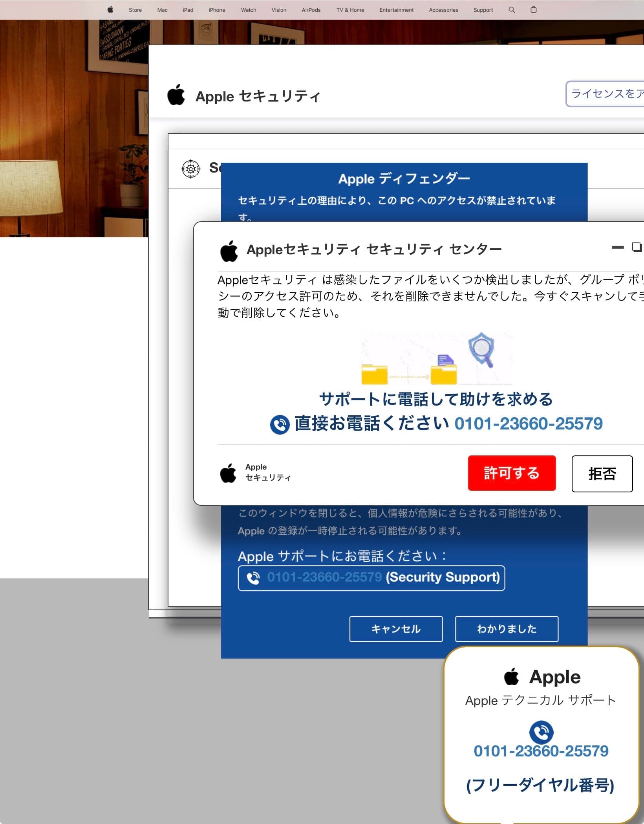Click the blue phone icon in the テクニカル サポート popup
This screenshot has width=644, height=824.
(x=541, y=732)
